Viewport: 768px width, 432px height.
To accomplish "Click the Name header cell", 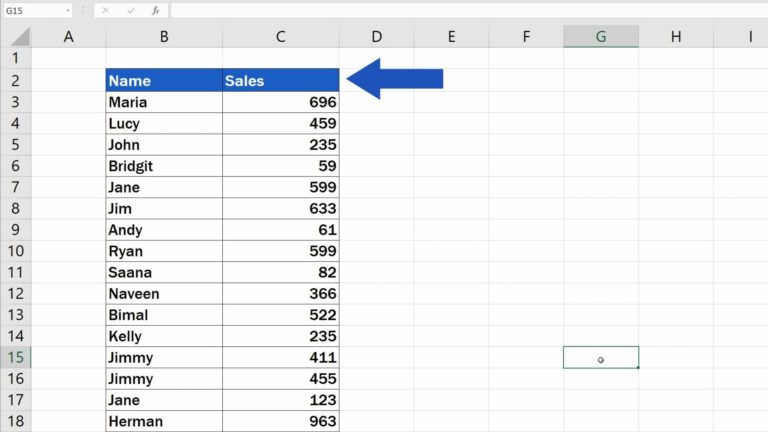I will 164,81.
